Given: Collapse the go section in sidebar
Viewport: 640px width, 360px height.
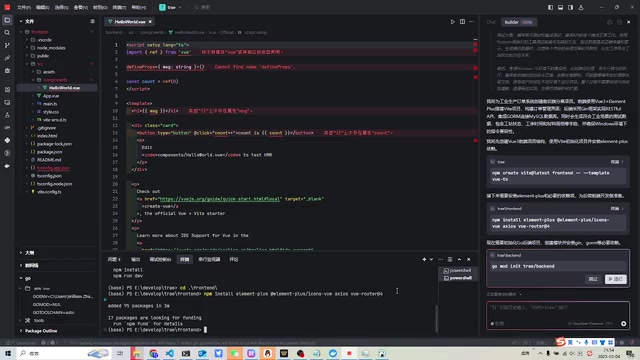Looking at the screenshot, I should click(x=57, y=278).
